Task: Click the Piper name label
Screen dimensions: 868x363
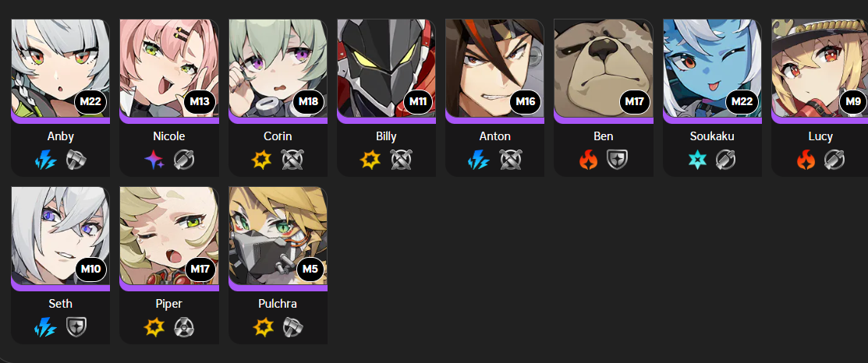Action: pyautogui.click(x=168, y=304)
